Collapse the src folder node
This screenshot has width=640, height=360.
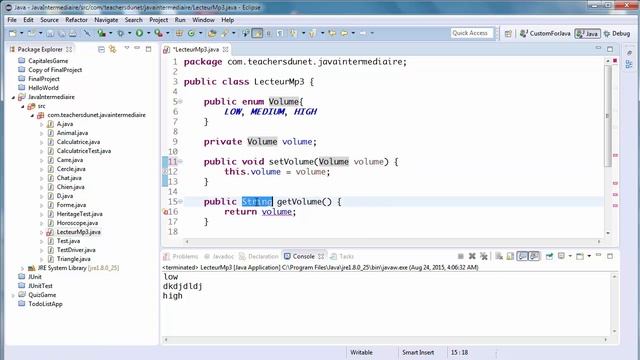23,106
